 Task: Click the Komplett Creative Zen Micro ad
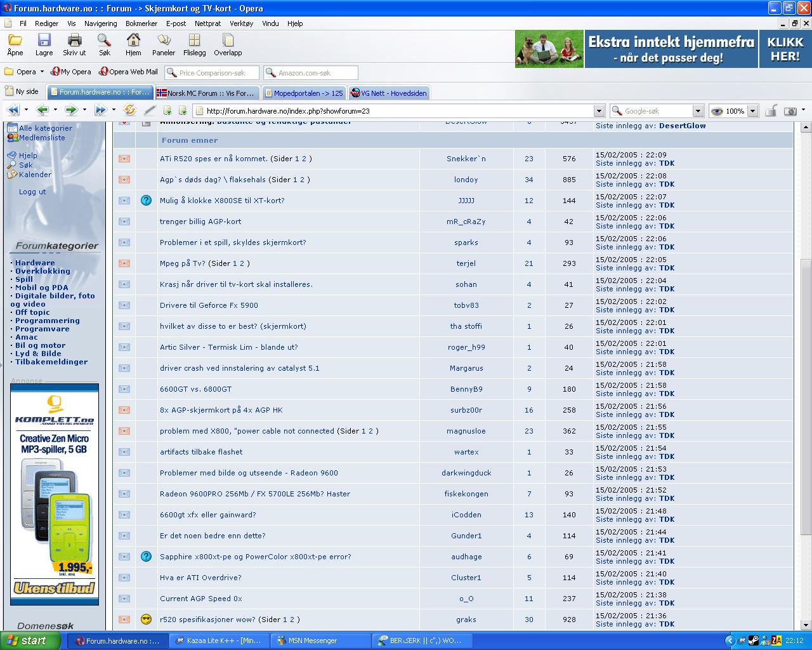(55, 494)
